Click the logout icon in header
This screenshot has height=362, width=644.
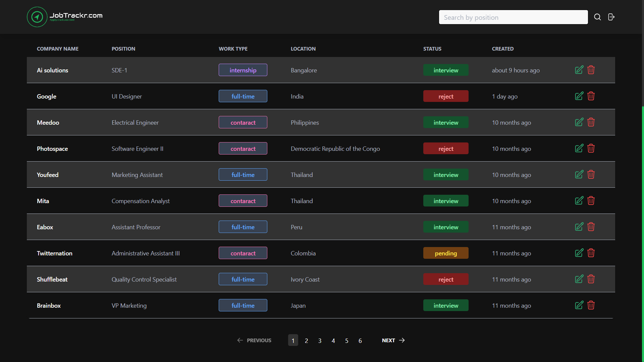611,17
